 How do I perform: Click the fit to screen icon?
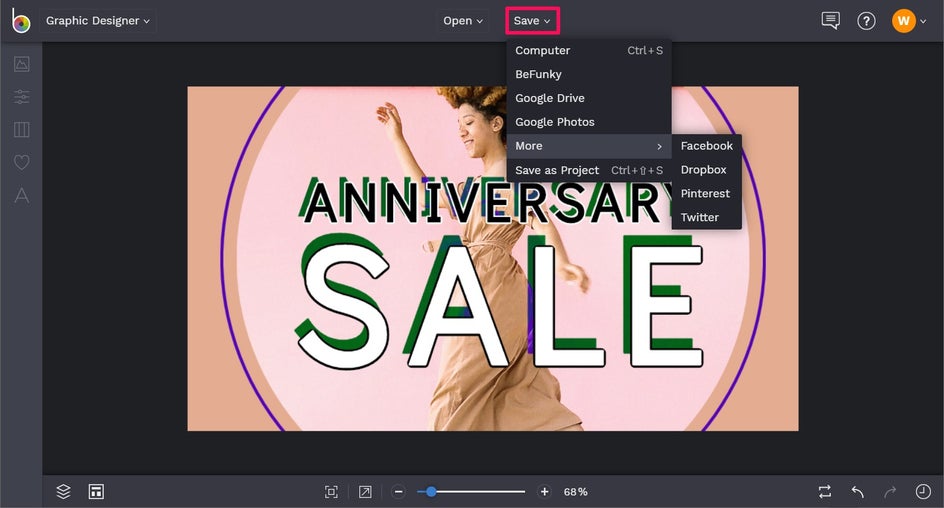click(x=331, y=492)
